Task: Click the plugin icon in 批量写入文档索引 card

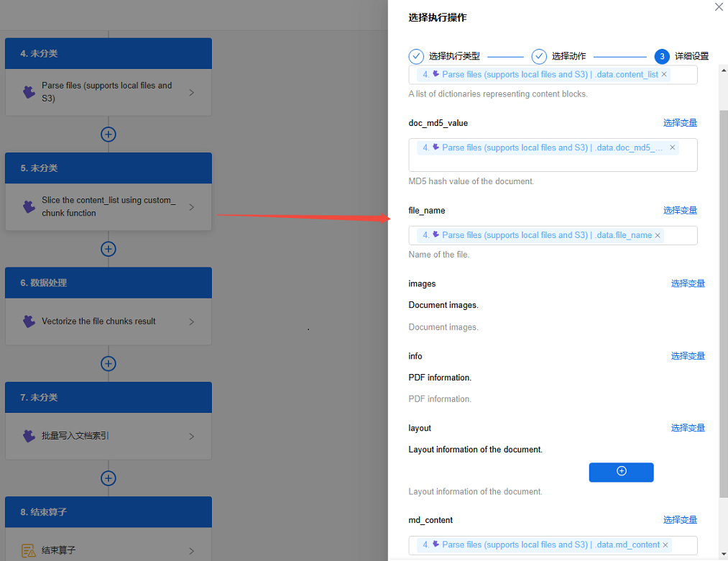Action: pyautogui.click(x=29, y=436)
